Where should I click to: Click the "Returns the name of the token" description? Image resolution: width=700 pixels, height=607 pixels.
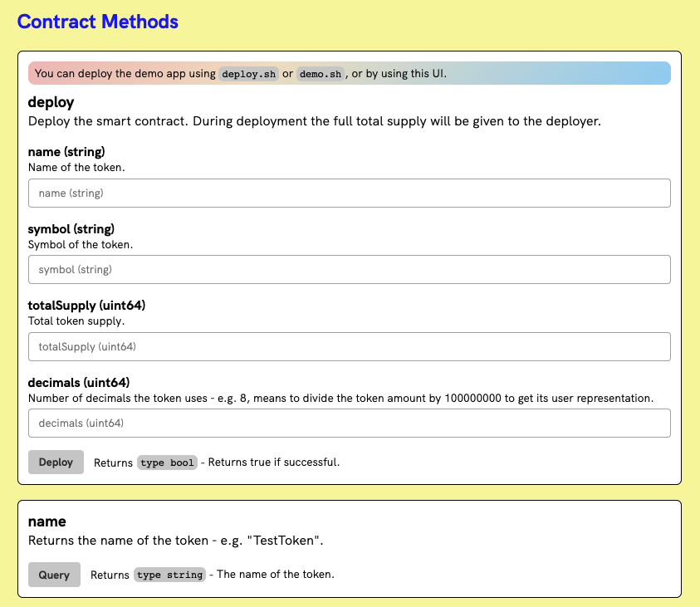tap(175, 541)
